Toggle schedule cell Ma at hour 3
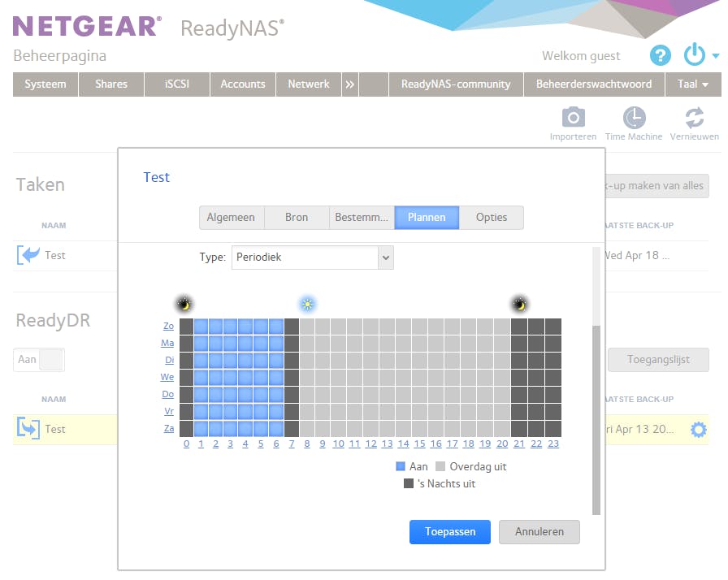The image size is (728, 580). (231, 344)
